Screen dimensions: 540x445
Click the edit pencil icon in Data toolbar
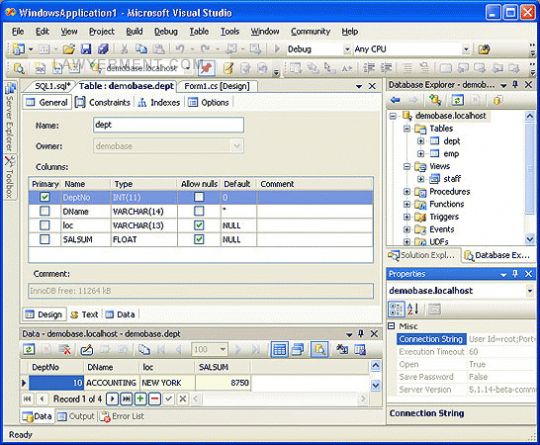tap(86, 350)
